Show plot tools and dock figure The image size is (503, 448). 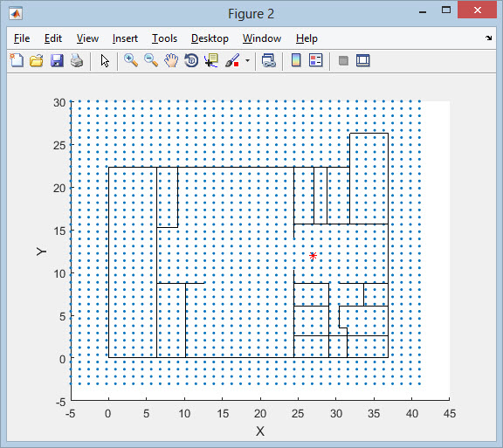tap(362, 60)
